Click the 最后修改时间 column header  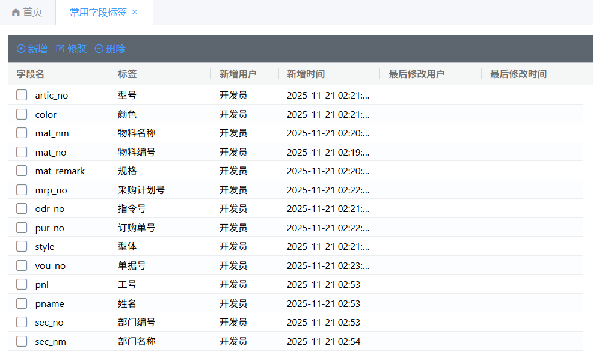point(518,74)
